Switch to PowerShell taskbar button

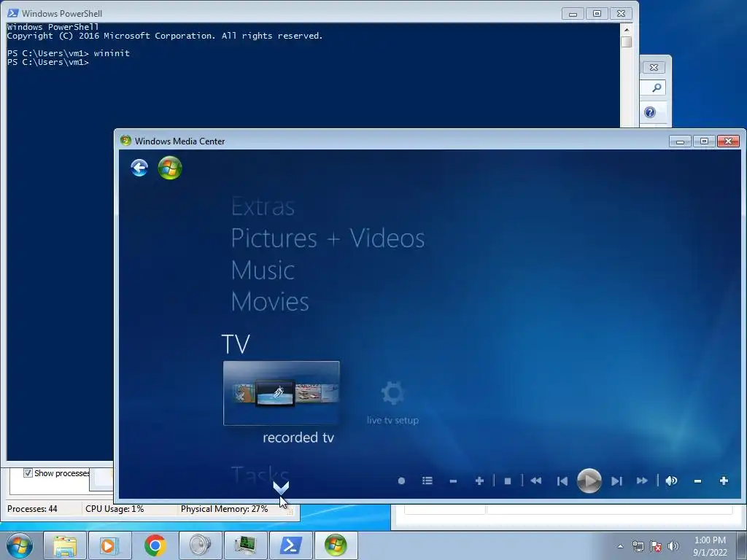pyautogui.click(x=290, y=545)
